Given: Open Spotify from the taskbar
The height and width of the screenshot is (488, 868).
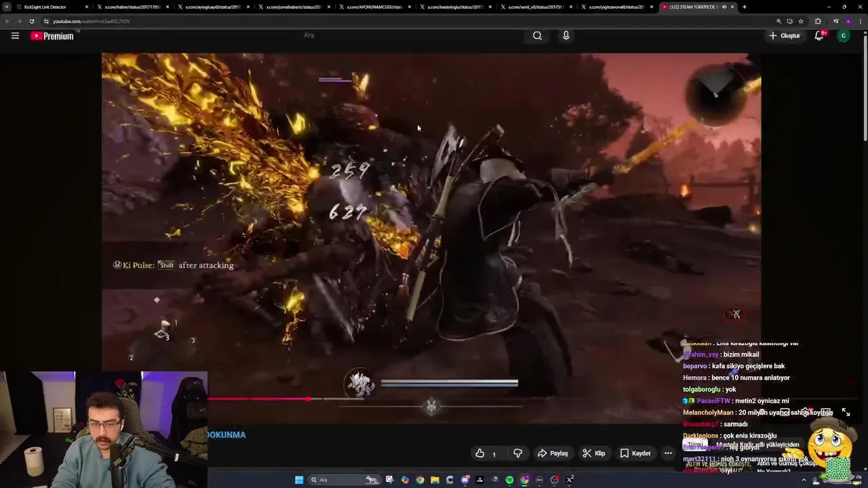Looking at the screenshot, I should click(509, 480).
